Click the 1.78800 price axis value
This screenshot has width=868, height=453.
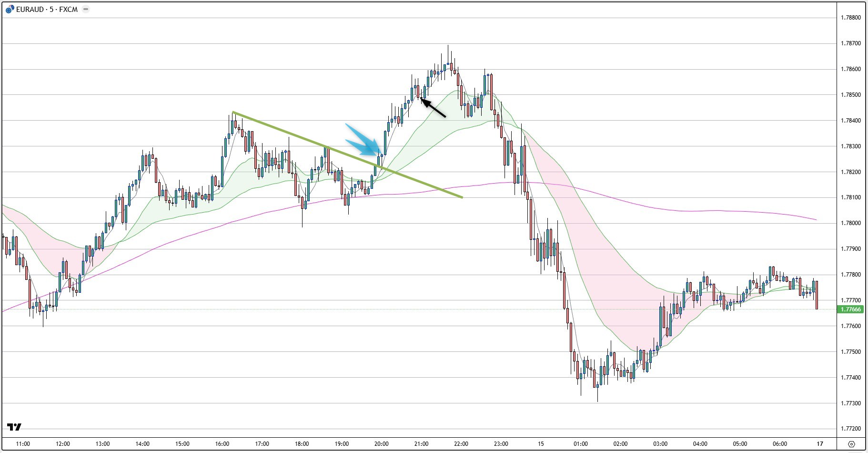pos(850,17)
